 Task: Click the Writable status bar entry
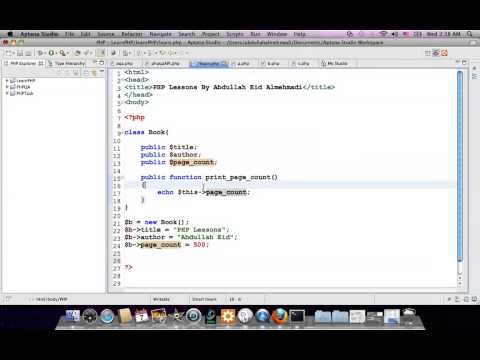[161, 299]
